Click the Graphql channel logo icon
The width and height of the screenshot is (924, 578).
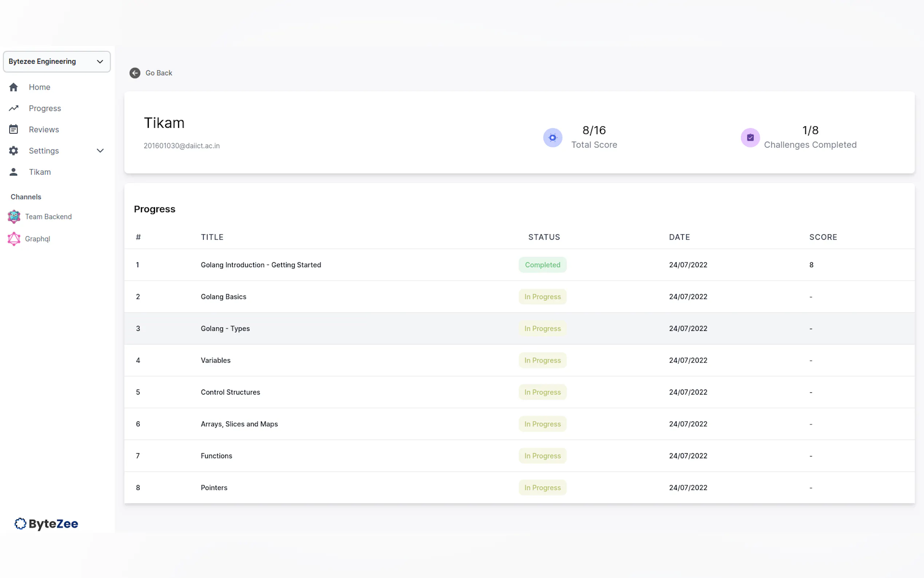tap(14, 239)
